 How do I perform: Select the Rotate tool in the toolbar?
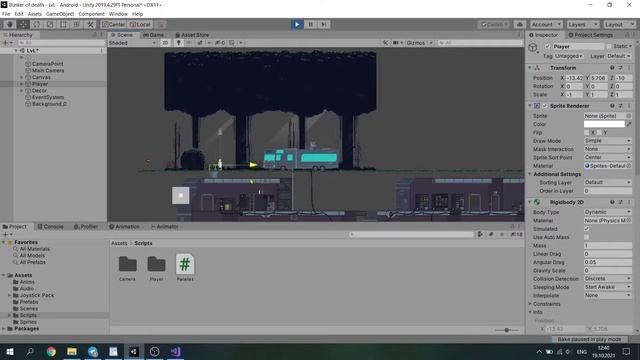[37, 24]
